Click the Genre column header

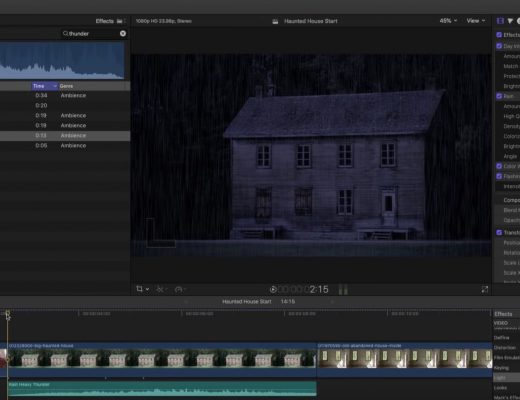66,86
